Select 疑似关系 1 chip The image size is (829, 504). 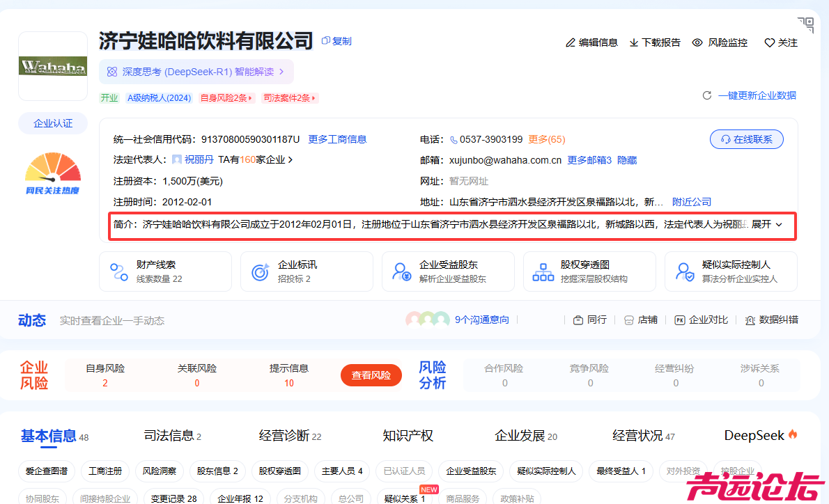click(x=405, y=498)
